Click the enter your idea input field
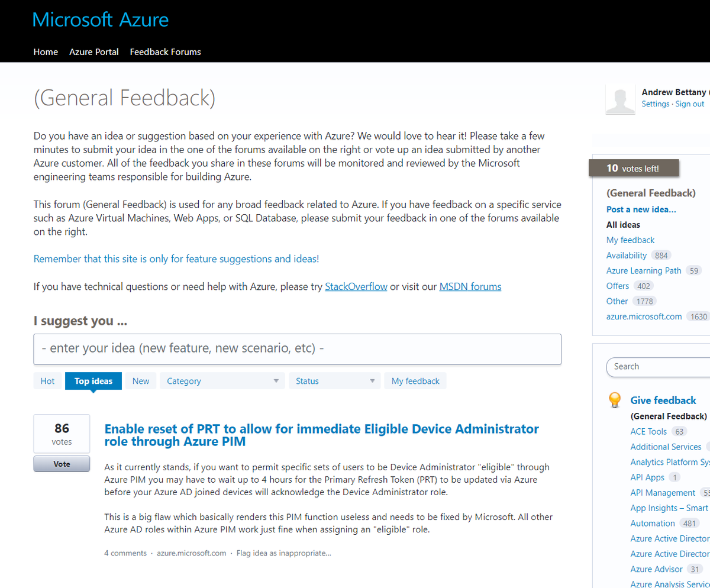The height and width of the screenshot is (588, 710). tap(298, 349)
